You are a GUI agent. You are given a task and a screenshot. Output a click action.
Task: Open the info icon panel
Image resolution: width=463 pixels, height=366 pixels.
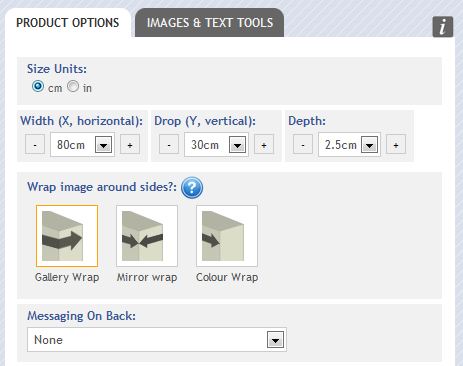pos(443,27)
